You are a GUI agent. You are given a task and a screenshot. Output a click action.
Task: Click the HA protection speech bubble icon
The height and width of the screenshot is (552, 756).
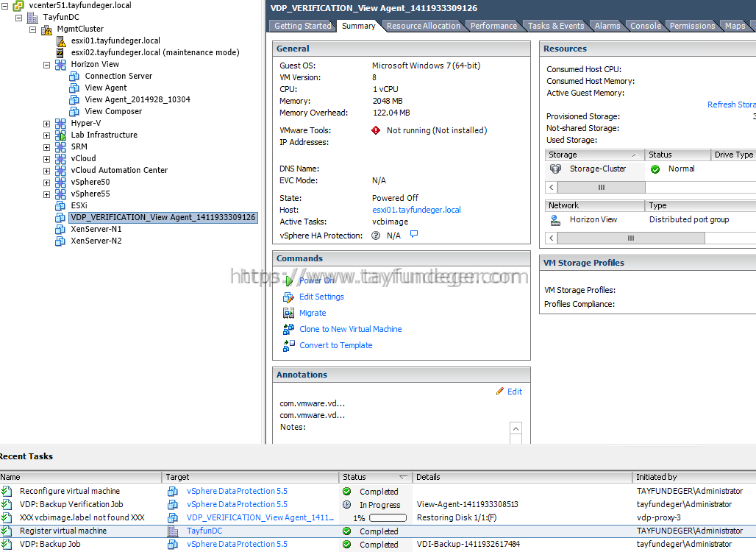(414, 234)
